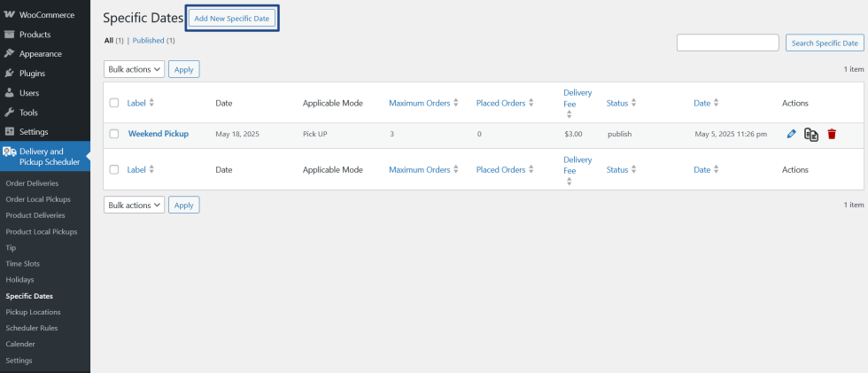Click the Users icon in sidebar

pyautogui.click(x=9, y=93)
